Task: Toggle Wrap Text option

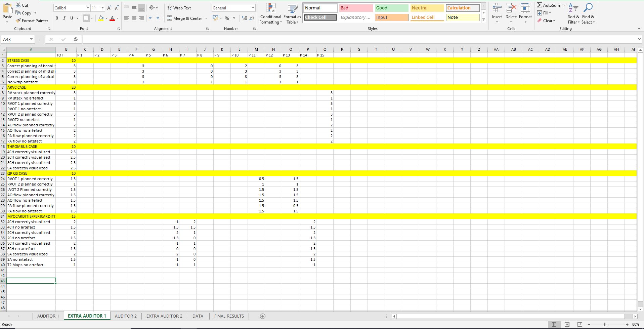Action: pyautogui.click(x=179, y=8)
